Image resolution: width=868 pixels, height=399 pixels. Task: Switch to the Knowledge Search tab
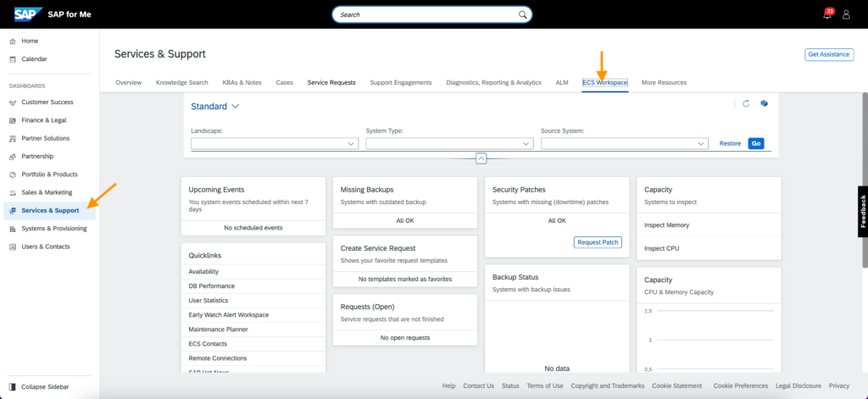pos(182,82)
